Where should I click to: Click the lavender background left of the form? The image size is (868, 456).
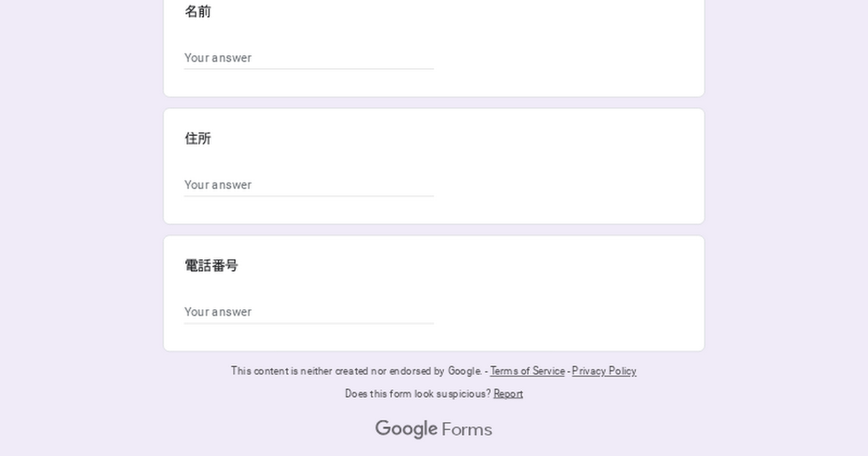click(x=80, y=217)
